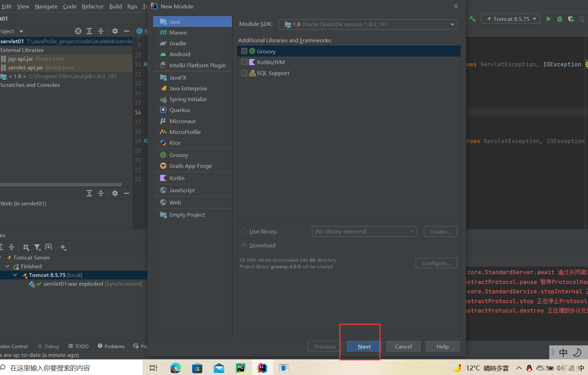Enable SQL Support checkbox
Screen dimensions: 588x375
(x=244, y=73)
